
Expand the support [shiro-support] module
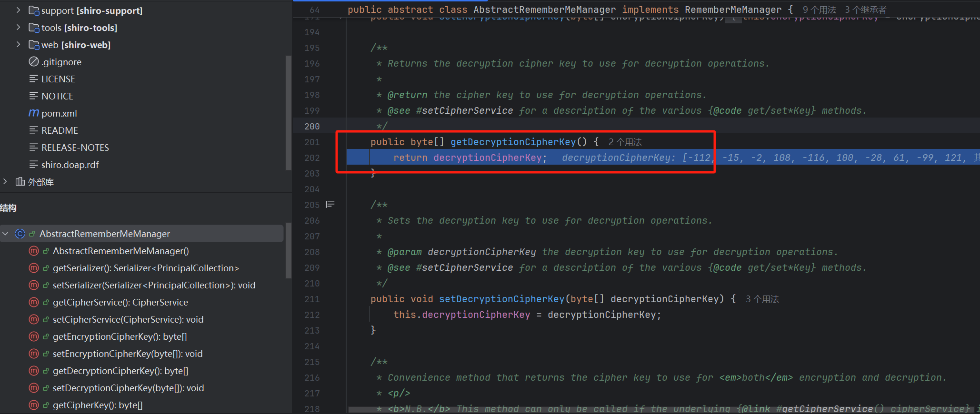(18, 10)
